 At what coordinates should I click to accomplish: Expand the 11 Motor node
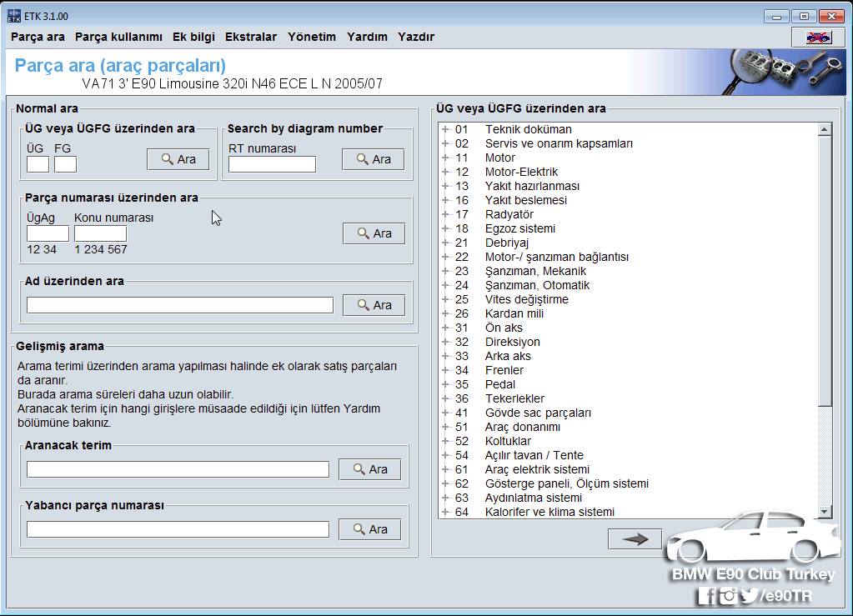click(x=445, y=158)
